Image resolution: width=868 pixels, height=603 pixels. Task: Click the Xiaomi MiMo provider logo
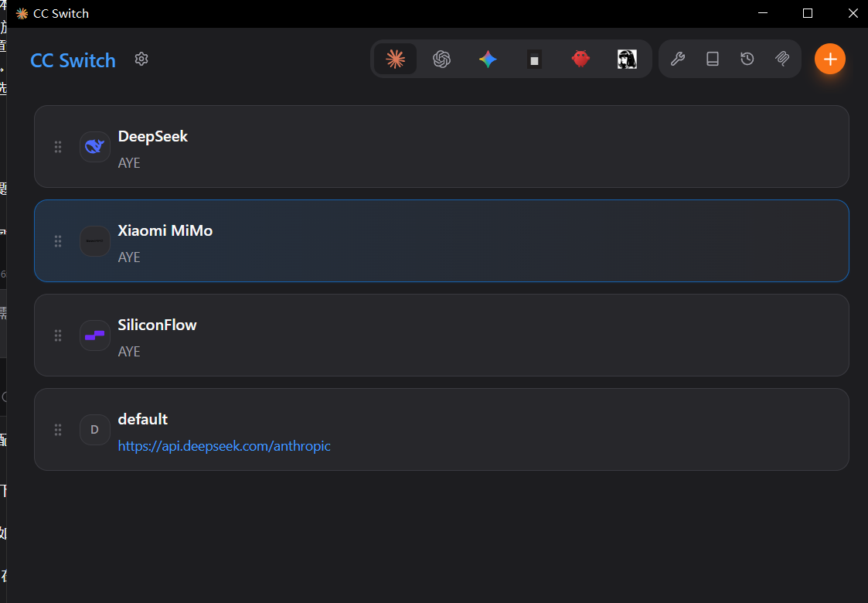pyautogui.click(x=94, y=241)
